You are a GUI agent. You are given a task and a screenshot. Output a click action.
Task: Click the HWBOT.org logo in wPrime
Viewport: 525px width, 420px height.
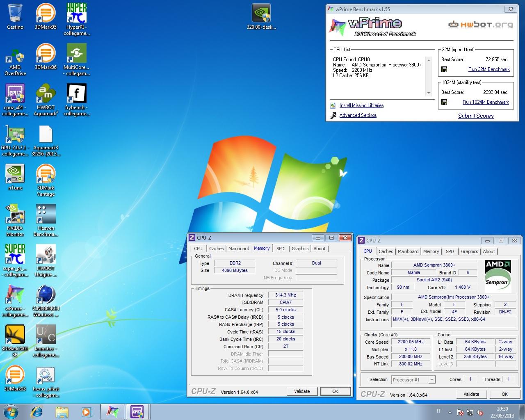480,24
